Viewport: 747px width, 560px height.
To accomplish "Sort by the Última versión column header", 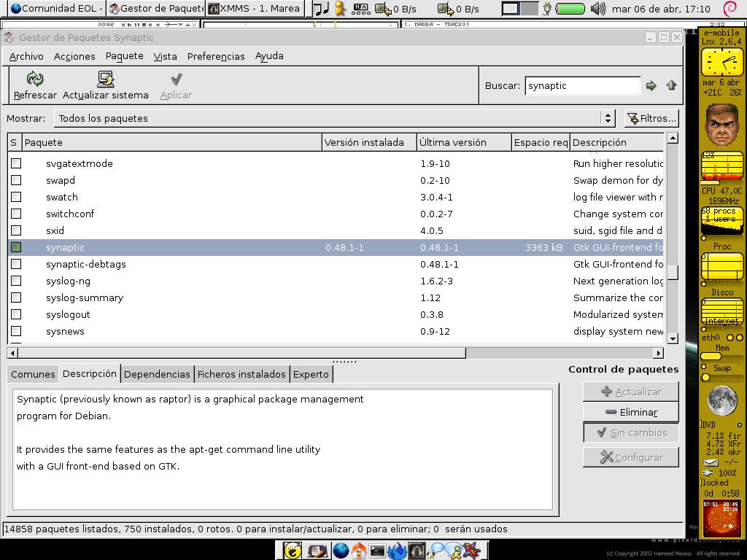I will (x=463, y=142).
